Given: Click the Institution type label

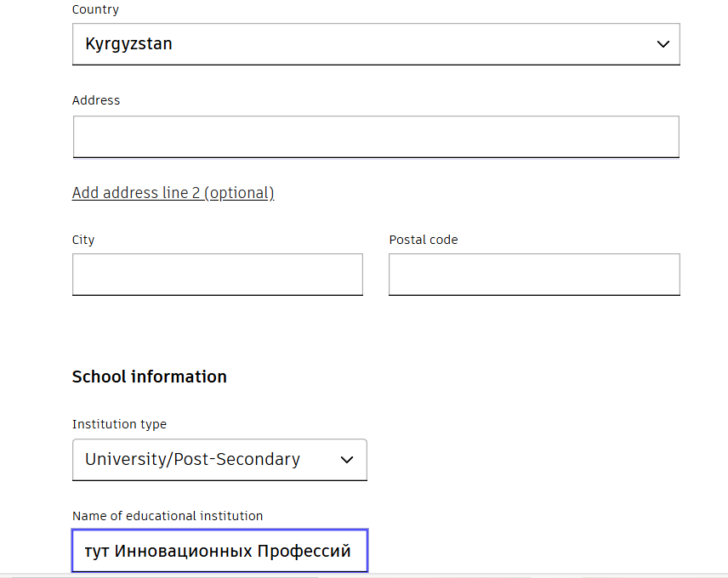Looking at the screenshot, I should 119,424.
